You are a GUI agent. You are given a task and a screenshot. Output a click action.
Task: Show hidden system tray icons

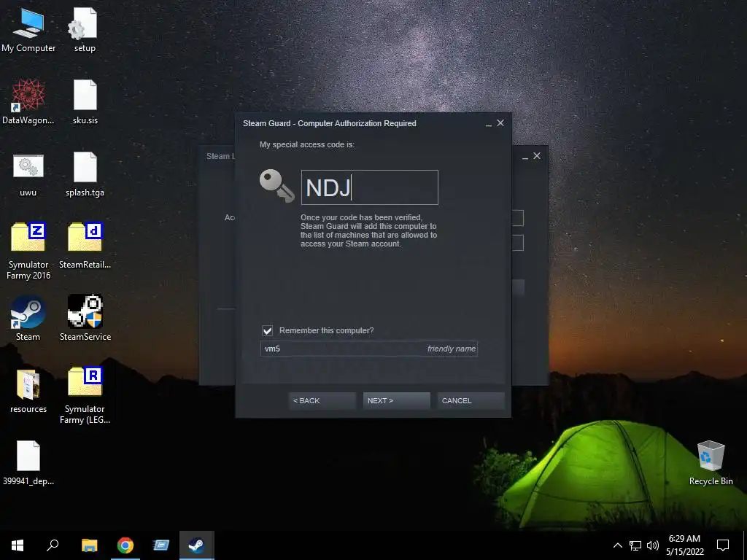coord(617,545)
